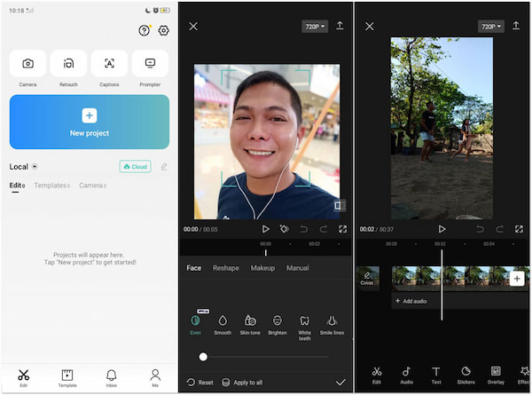This screenshot has width=532, height=395.
Task: Reset the face adjustments
Action: click(200, 383)
